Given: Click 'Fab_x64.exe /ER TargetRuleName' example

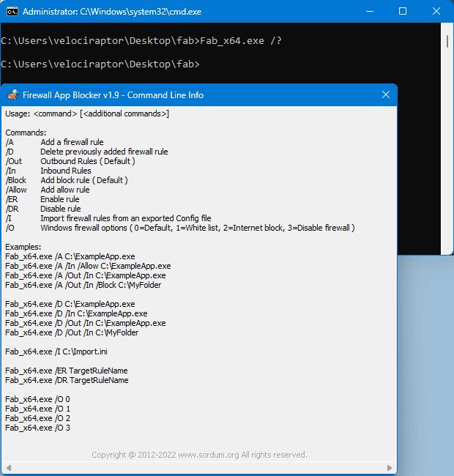Looking at the screenshot, I should tap(67, 371).
